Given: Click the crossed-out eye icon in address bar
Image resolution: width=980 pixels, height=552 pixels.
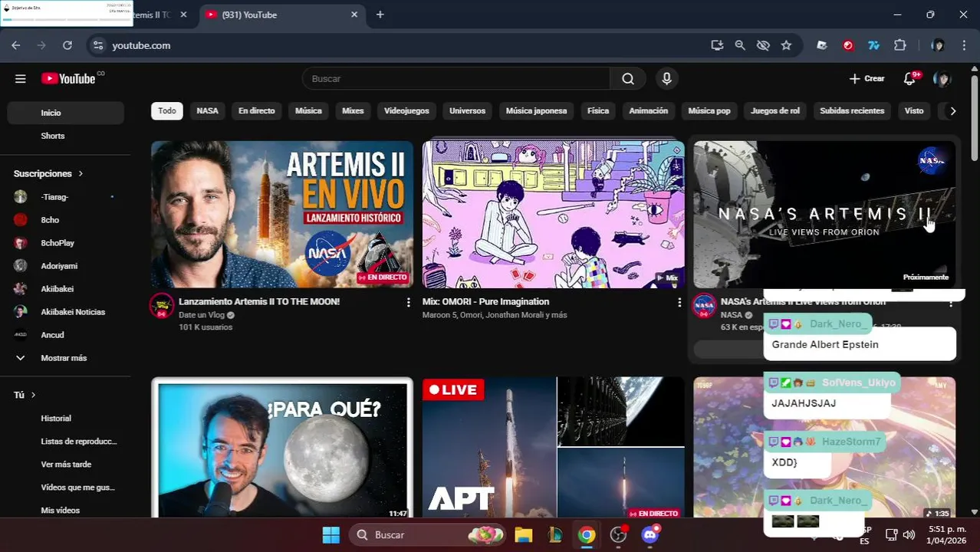Looking at the screenshot, I should (x=763, y=45).
